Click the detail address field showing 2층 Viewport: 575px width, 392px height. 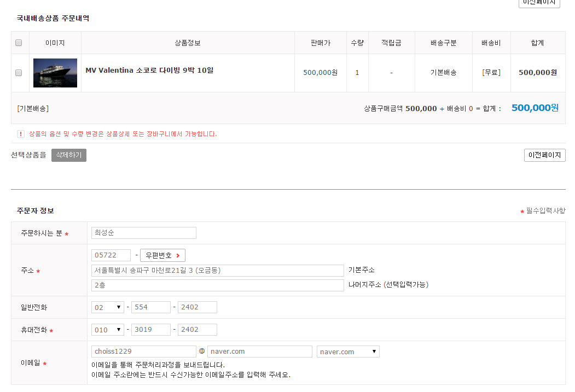coord(218,285)
